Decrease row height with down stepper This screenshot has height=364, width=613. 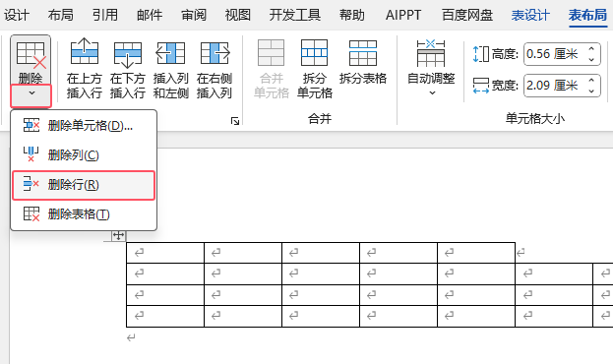pyautogui.click(x=591, y=59)
